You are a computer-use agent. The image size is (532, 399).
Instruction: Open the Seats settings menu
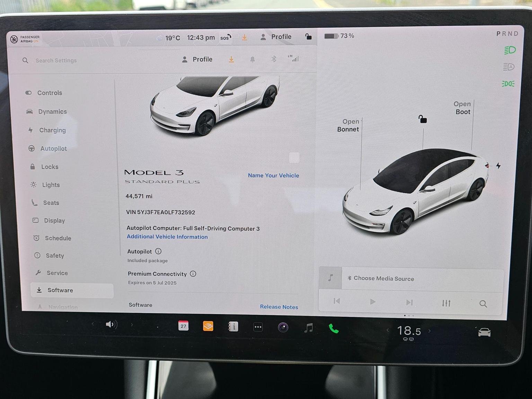click(45, 203)
